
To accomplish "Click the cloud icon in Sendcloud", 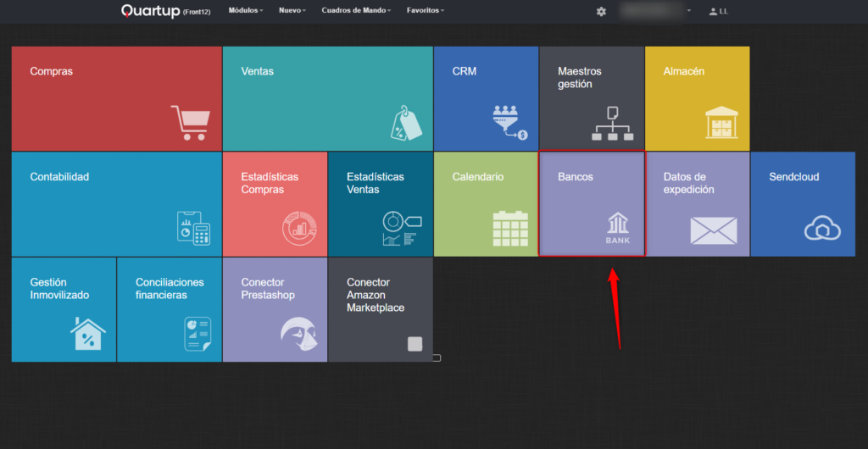I will pyautogui.click(x=821, y=228).
